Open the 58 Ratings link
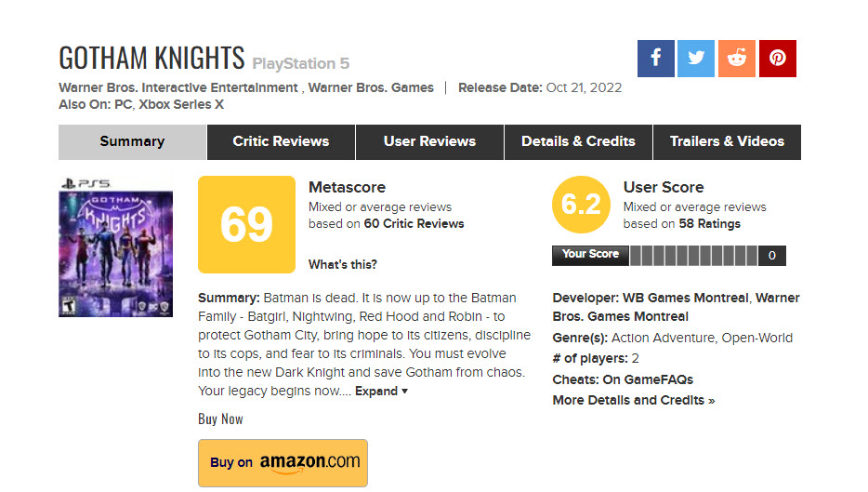The image size is (868, 492). [x=710, y=224]
